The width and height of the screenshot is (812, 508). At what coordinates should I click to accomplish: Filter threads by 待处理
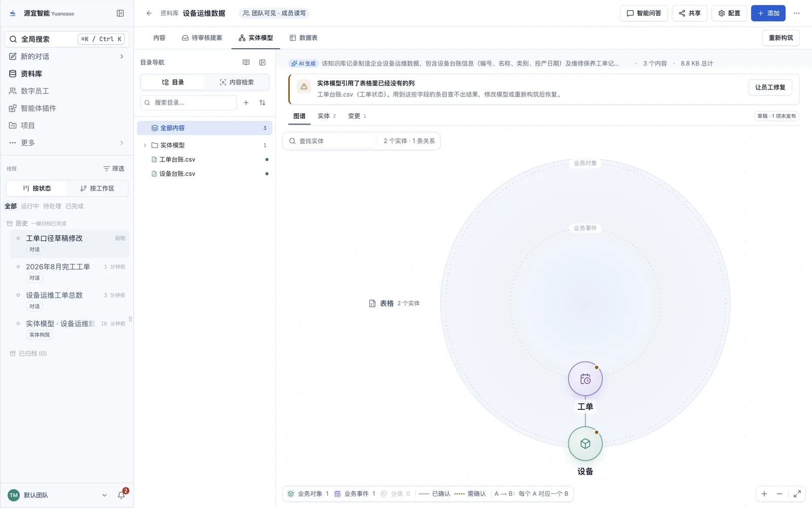click(52, 206)
